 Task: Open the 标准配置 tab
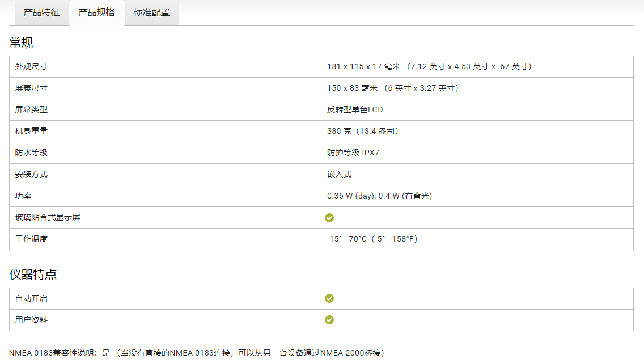pos(151,12)
